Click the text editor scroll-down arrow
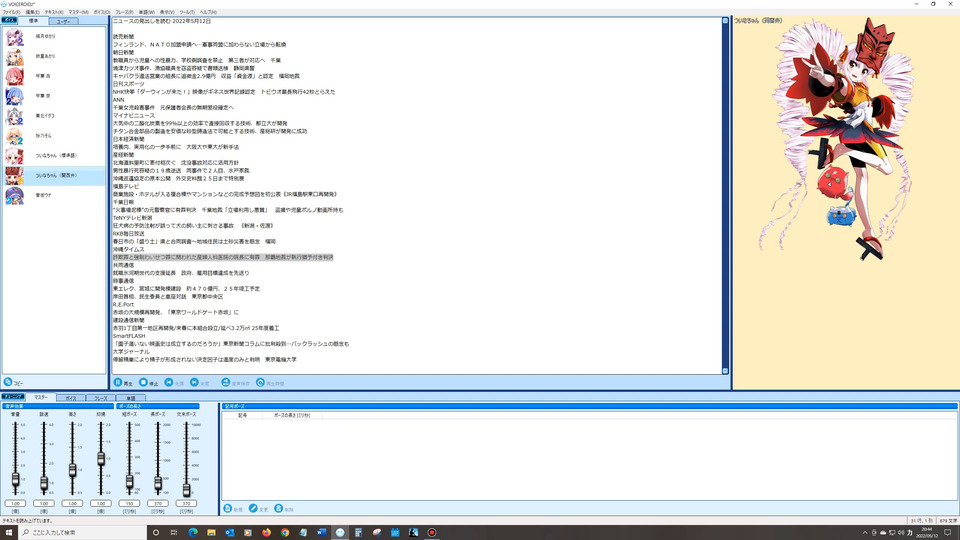The image size is (960, 540). point(726,370)
